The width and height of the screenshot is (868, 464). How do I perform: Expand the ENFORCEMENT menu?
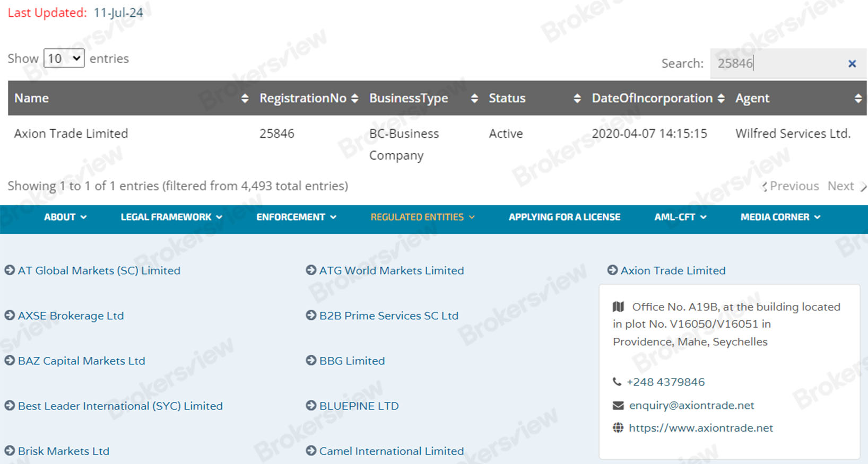click(296, 217)
